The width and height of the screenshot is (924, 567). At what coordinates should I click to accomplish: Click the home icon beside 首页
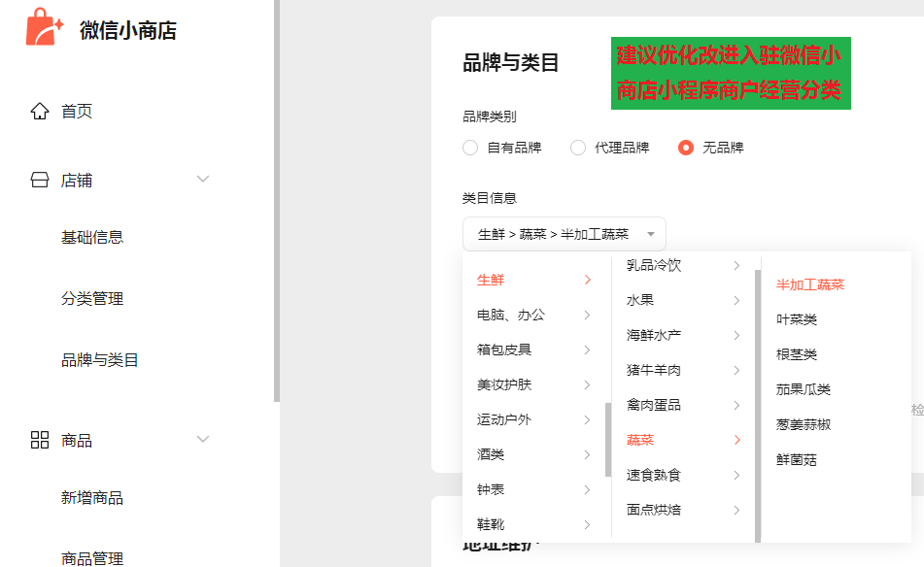coord(40,111)
